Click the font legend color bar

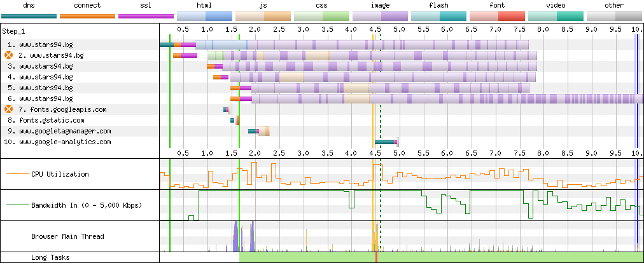497,16
